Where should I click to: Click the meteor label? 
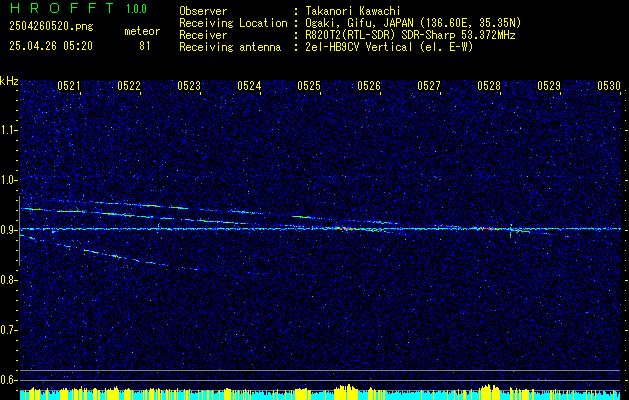142,31
